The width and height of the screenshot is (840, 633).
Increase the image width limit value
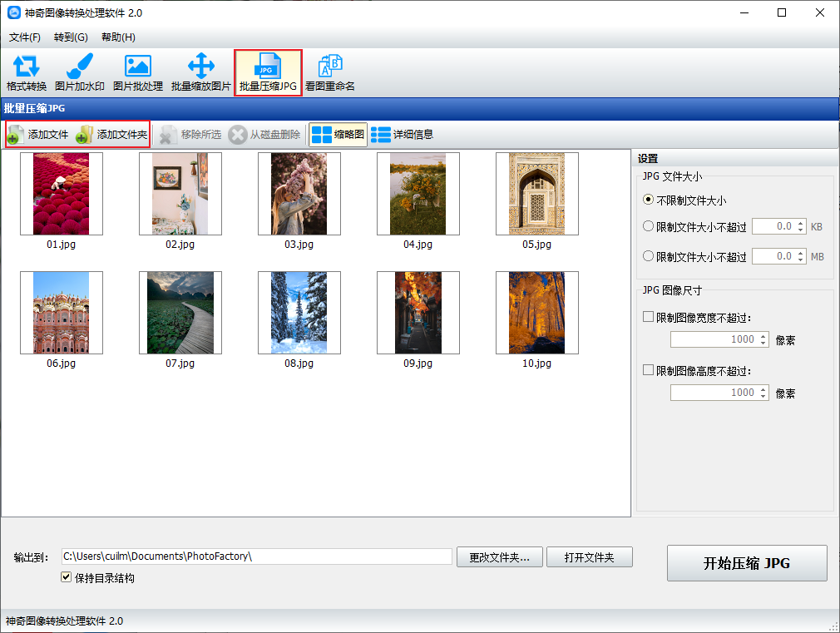pos(763,336)
